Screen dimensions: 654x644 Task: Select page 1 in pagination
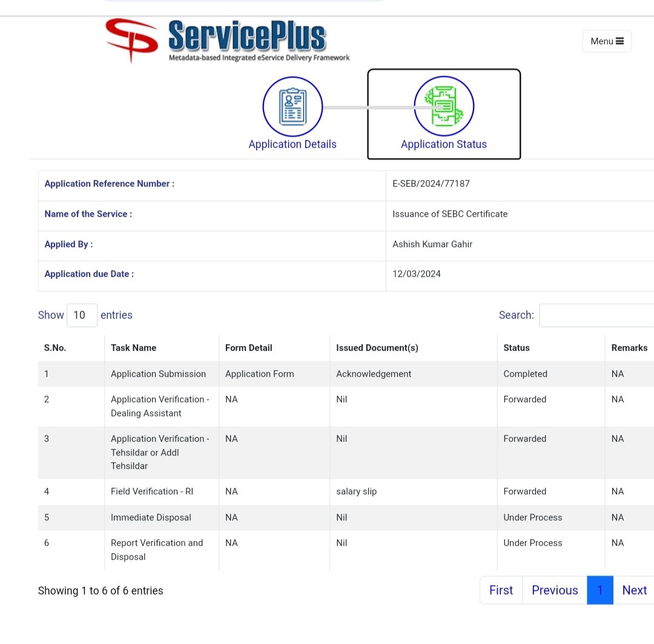point(599,590)
